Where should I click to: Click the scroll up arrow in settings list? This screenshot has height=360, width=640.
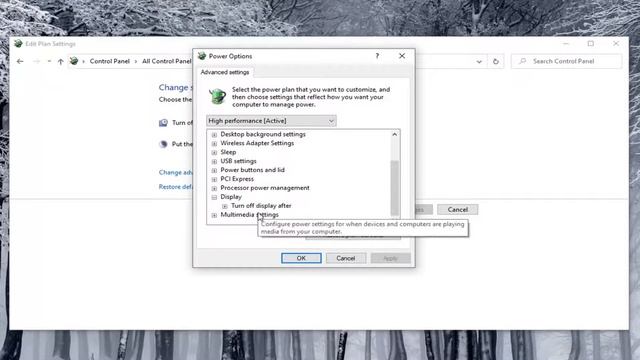(x=394, y=135)
